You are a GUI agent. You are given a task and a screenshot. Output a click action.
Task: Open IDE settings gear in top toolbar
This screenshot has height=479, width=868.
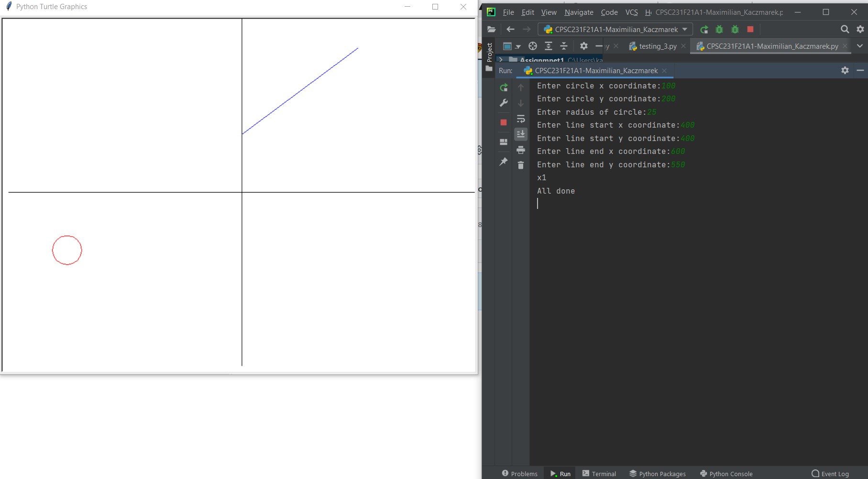coord(860,29)
